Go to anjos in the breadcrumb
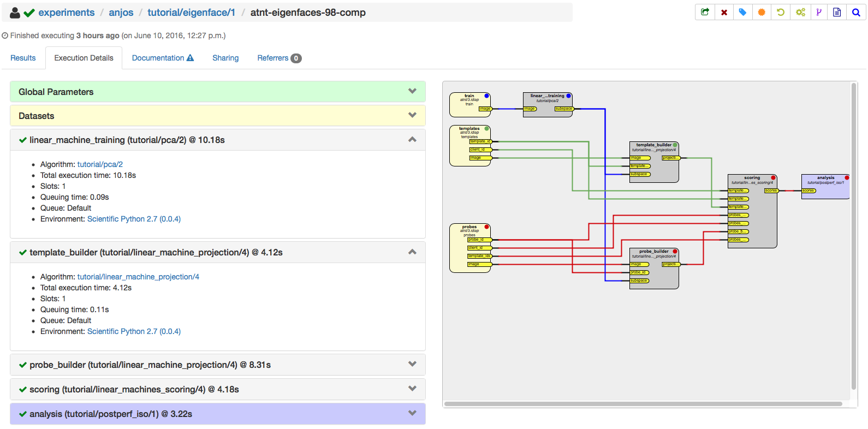 tap(121, 13)
